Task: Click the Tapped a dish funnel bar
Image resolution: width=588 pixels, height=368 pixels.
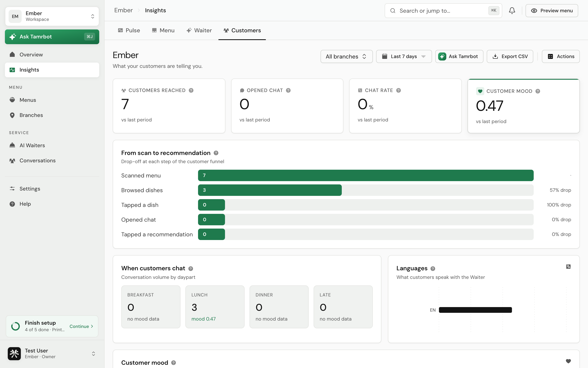Action: point(211,205)
